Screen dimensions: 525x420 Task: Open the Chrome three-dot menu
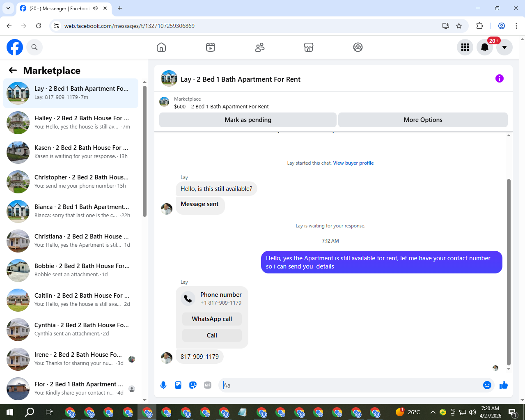[x=516, y=26]
